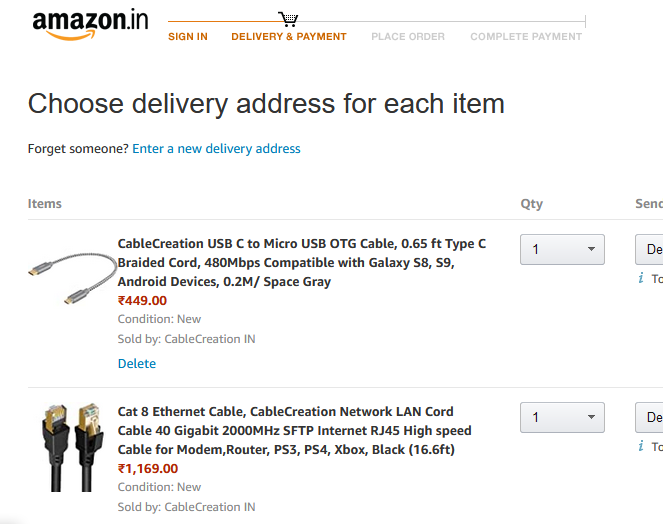Click the ₹449.00 price text
Viewport: 663px width, 524px height.
pos(142,301)
